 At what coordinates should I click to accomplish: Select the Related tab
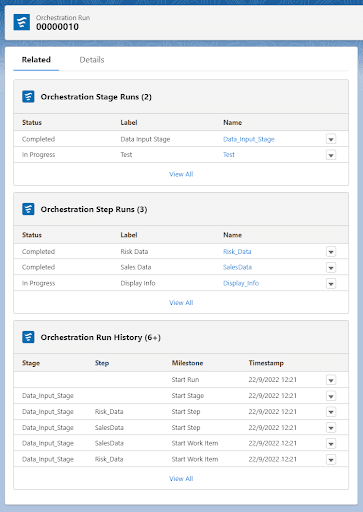36,60
